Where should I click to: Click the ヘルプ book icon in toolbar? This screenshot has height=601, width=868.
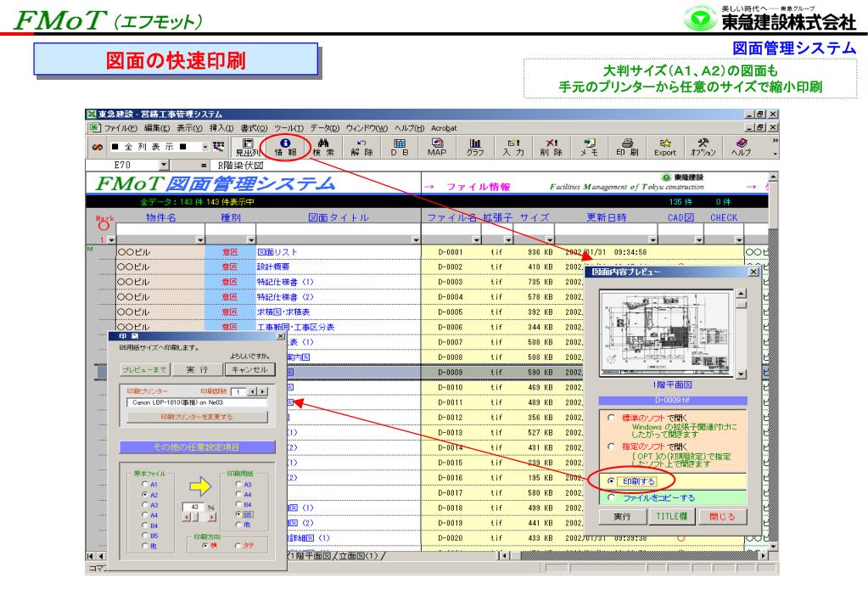[x=742, y=148]
